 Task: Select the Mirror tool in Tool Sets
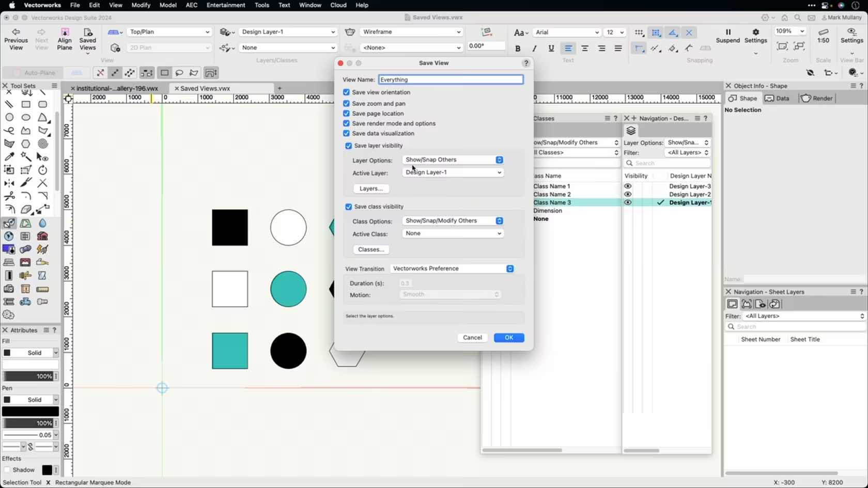coord(9,183)
